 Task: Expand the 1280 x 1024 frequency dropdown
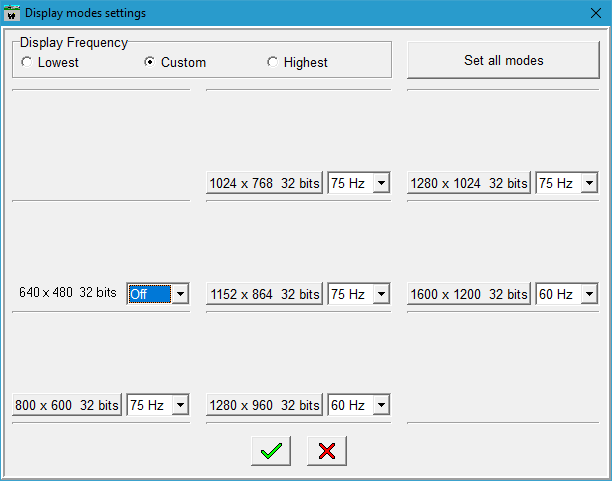[588, 184]
